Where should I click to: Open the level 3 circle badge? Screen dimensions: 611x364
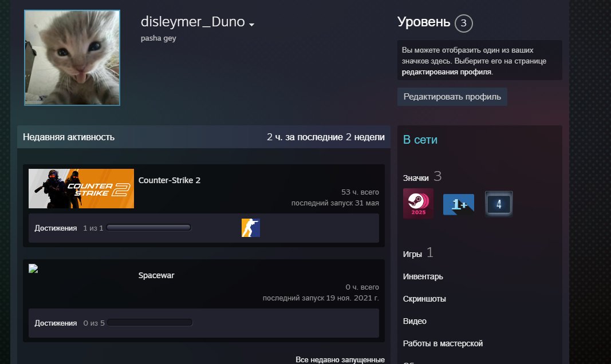463,23
